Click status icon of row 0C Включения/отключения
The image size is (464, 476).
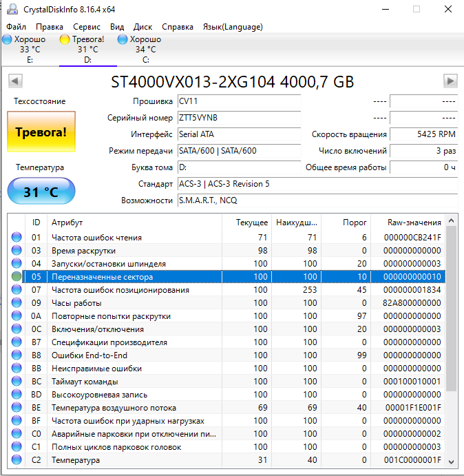pos(17,329)
